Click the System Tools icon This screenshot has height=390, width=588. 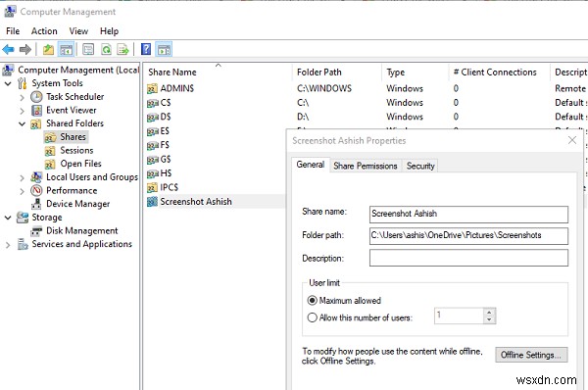[23, 83]
